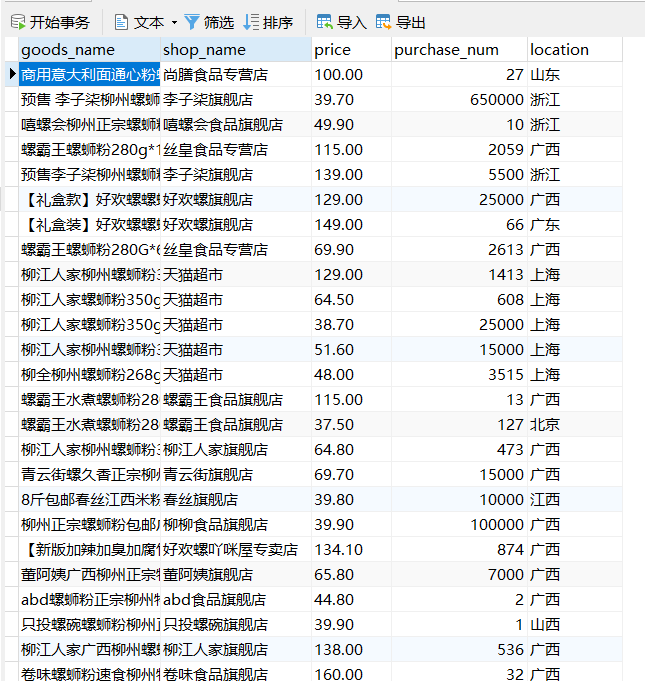Click purchase_num cell 5500
Screen dimensions: 645x681
point(460,175)
